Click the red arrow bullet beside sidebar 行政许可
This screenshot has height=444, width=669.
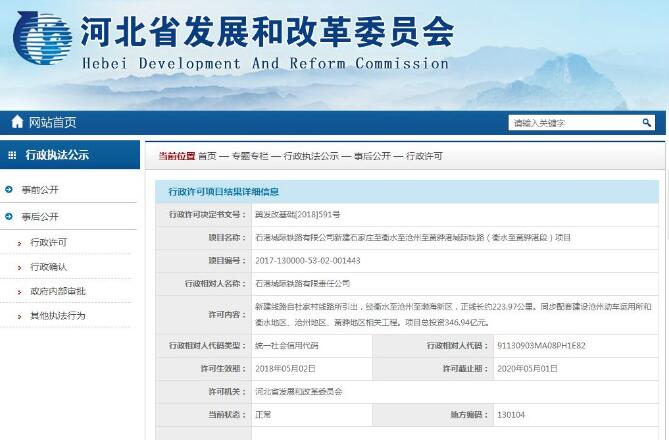click(19, 243)
